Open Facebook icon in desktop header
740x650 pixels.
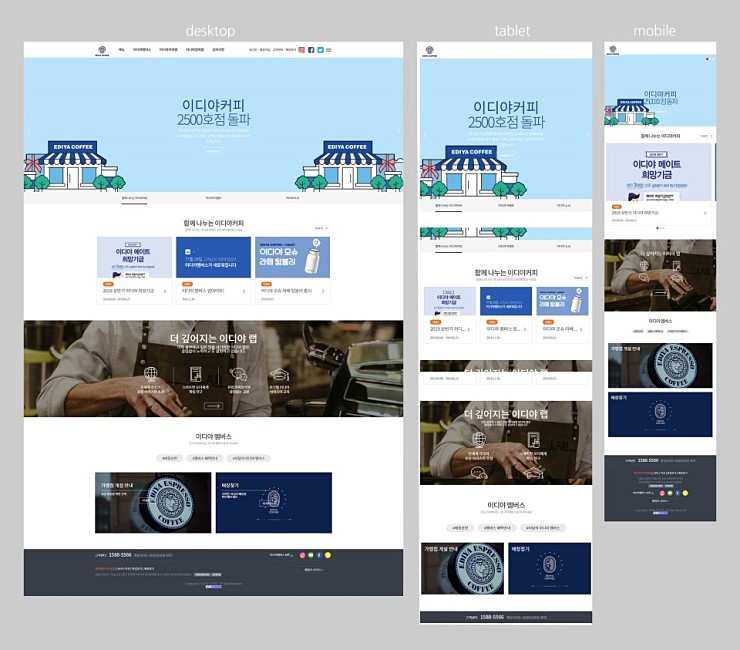[311, 50]
